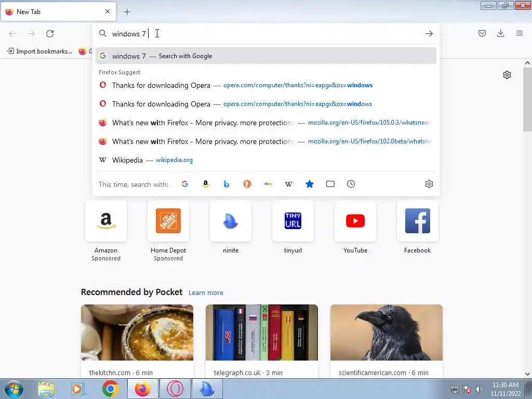Search this time with DuckDuckGo icon

[x=247, y=184]
